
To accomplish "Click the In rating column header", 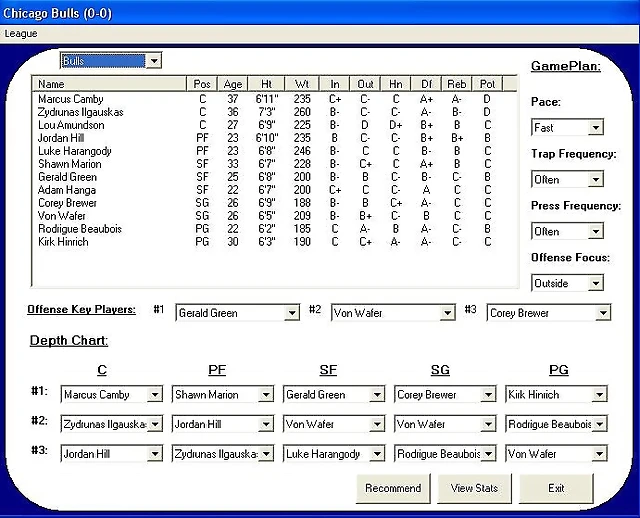I will (x=335, y=84).
